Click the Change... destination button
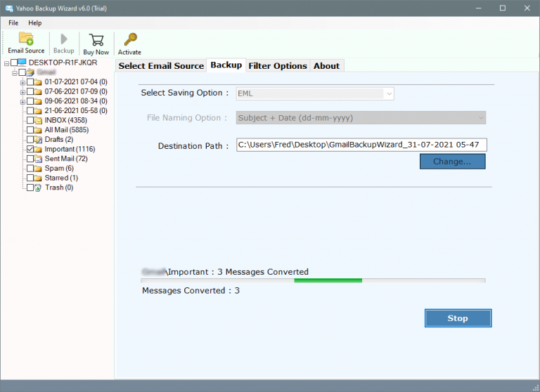The image size is (540, 392). [x=453, y=162]
